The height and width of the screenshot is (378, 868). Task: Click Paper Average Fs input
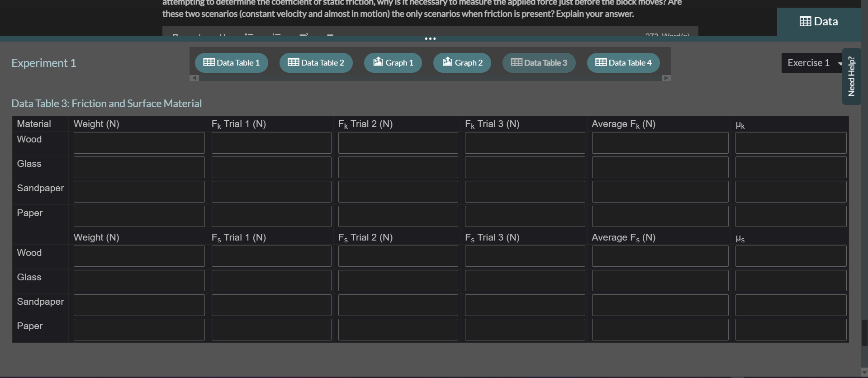click(x=660, y=330)
